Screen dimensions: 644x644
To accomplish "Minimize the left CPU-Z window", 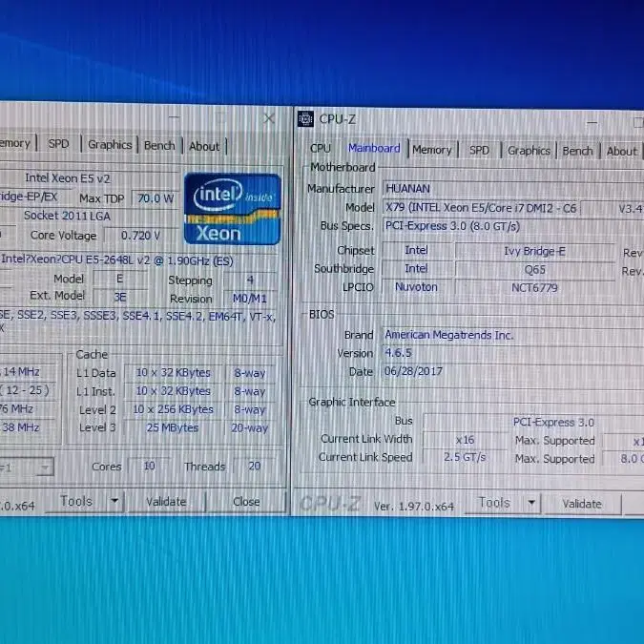I will tap(175, 117).
